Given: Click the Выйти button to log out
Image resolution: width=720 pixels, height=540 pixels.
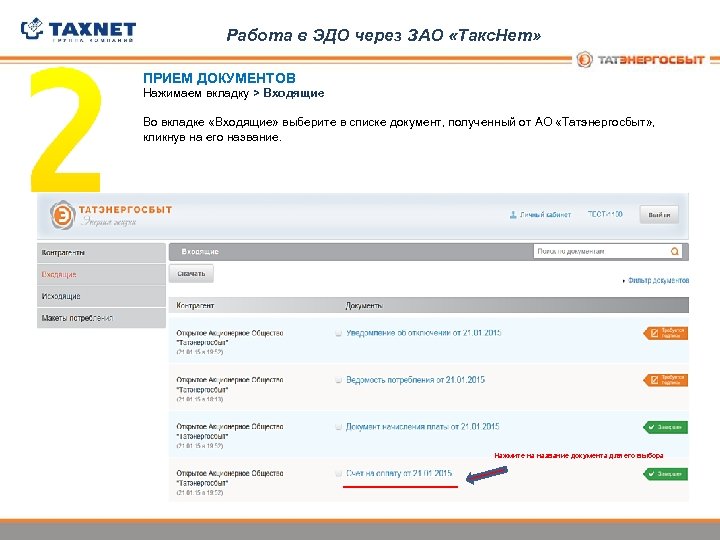Looking at the screenshot, I should [x=659, y=214].
